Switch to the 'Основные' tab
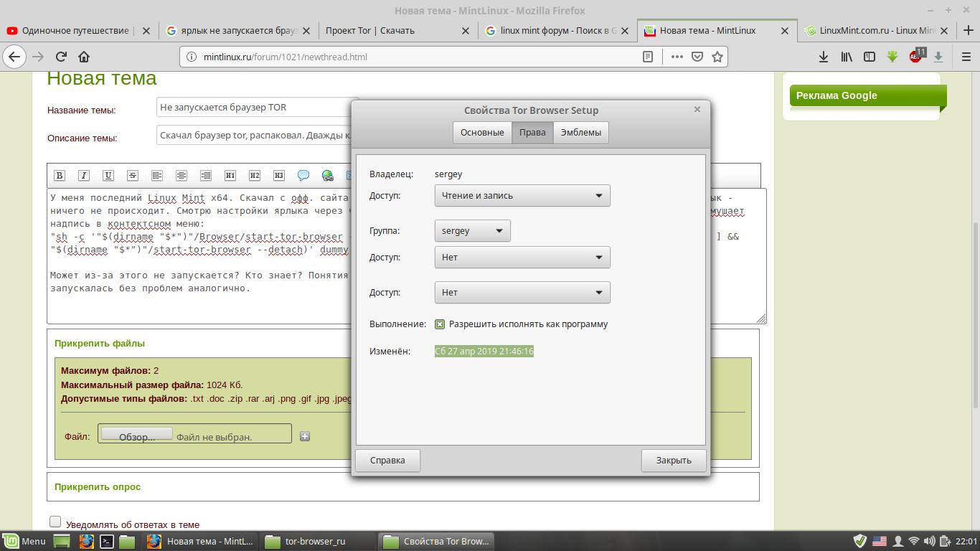The height and width of the screenshot is (551, 980). 482,133
